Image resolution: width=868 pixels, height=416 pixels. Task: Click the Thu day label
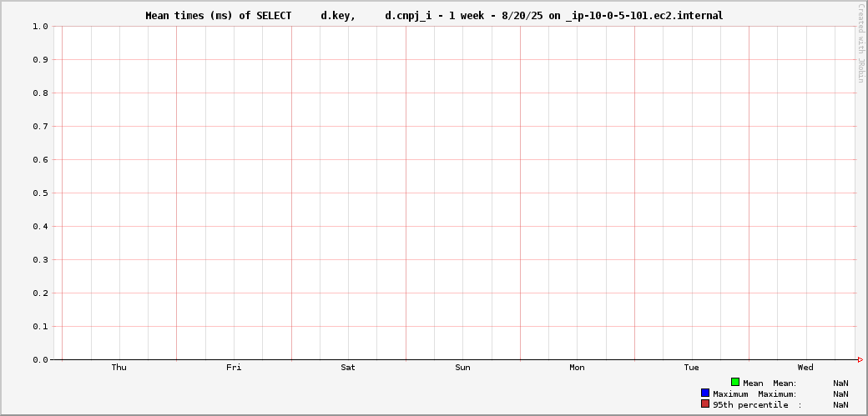click(119, 368)
